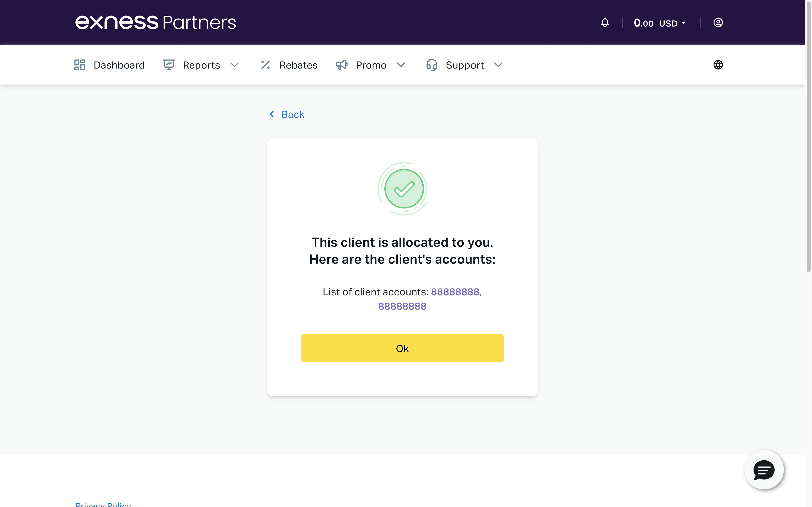Open the notifications bell icon

604,23
